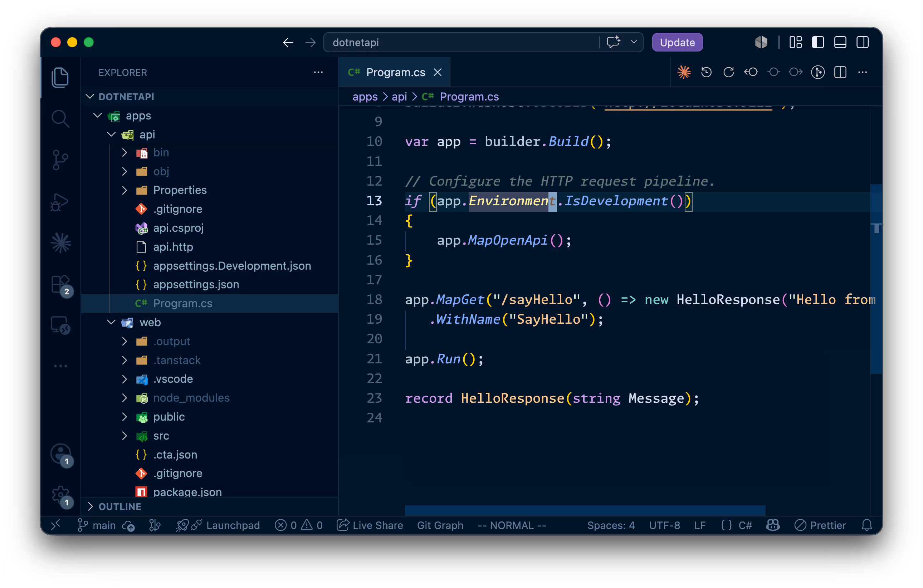Open chat dropdown arrow in title bar
The width and height of the screenshot is (923, 588).
[634, 42]
